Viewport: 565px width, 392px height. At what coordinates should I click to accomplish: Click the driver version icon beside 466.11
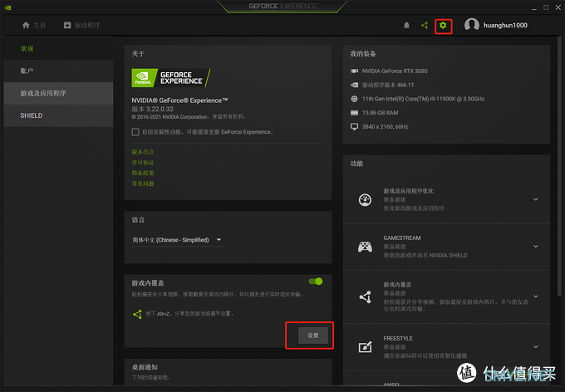[354, 85]
